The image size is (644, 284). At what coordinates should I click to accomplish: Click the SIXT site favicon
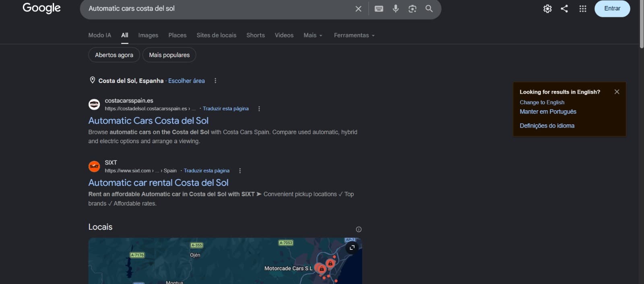click(x=94, y=167)
